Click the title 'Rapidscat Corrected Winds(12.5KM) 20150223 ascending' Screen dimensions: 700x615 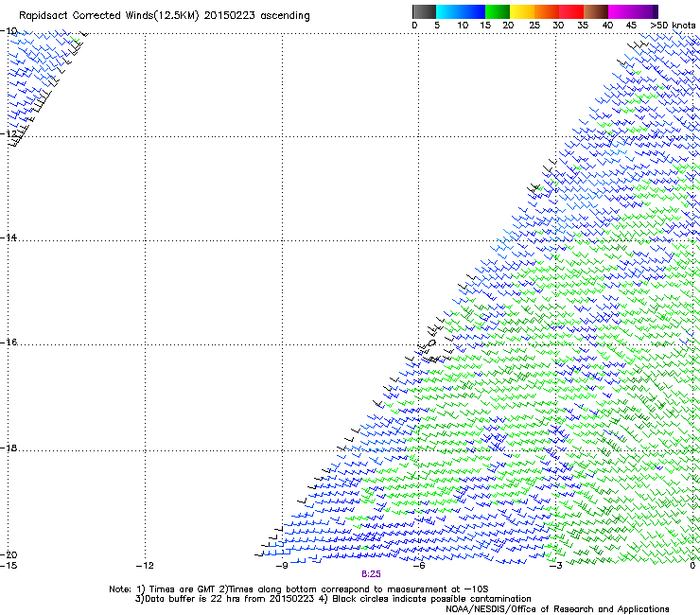pos(165,16)
